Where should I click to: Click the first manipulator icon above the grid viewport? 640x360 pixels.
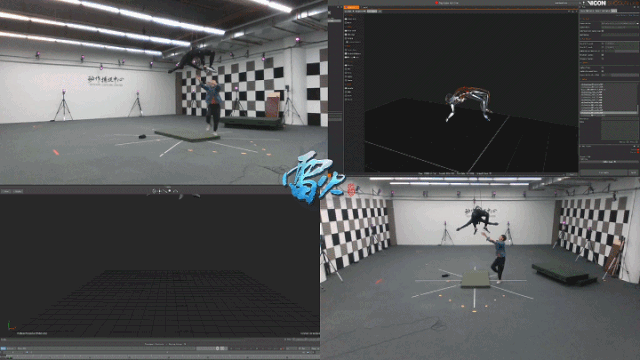coord(154,191)
